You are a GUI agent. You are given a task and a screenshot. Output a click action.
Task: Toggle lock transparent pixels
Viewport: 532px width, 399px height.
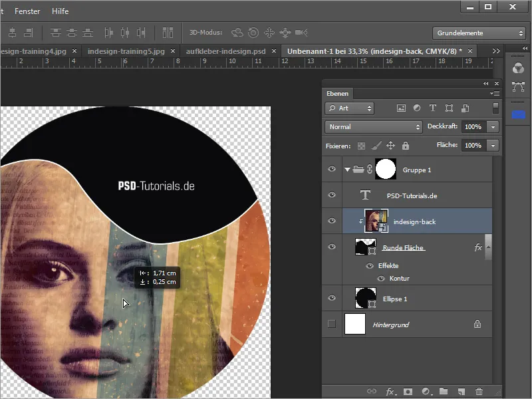(x=361, y=146)
